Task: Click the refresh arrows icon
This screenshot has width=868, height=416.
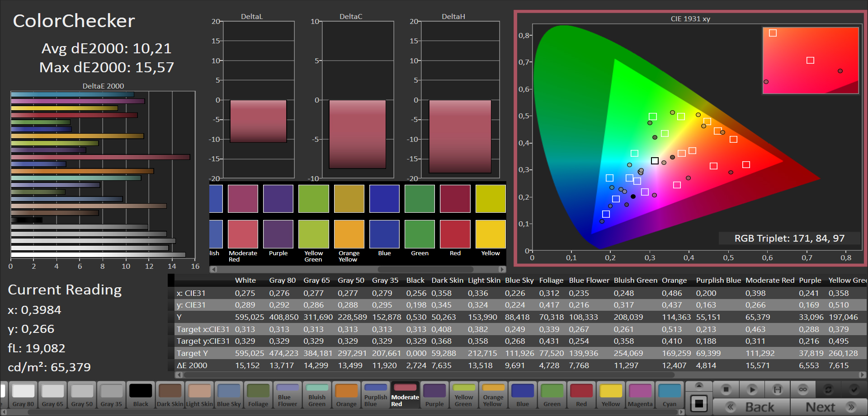Action: pyautogui.click(x=828, y=389)
